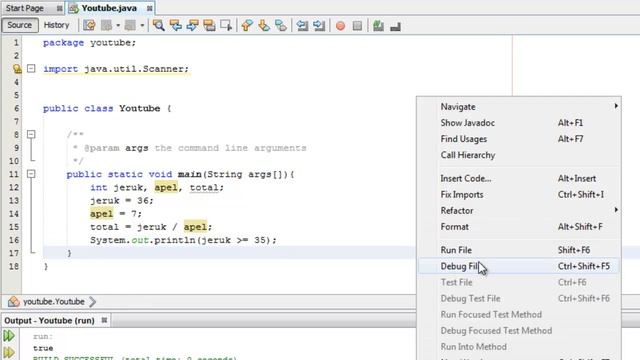Close the Output - Youtube (run) tab

click(x=104, y=320)
